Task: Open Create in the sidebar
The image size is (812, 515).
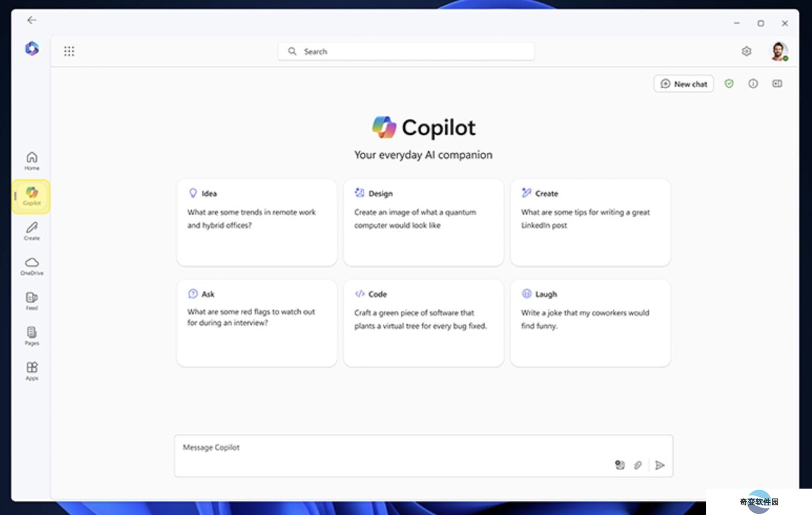Action: tap(32, 231)
